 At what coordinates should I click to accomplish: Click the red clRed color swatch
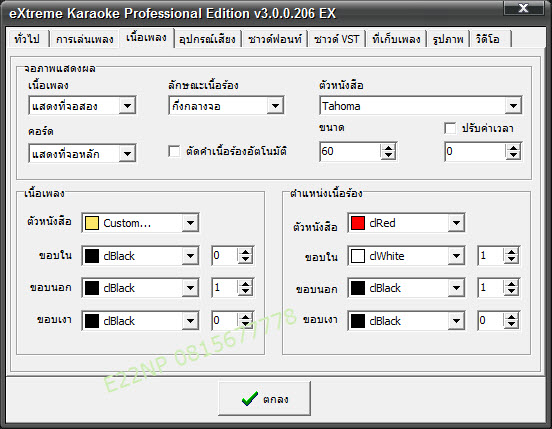coord(358,223)
